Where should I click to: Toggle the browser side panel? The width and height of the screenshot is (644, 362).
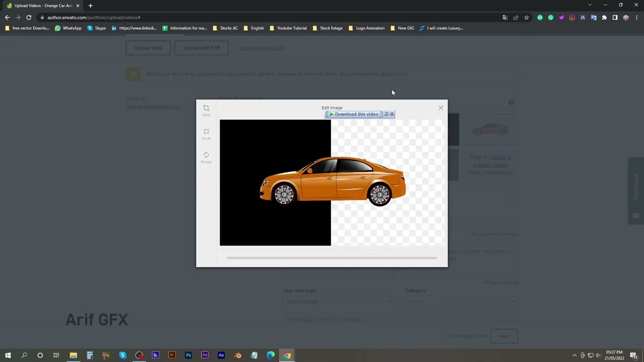point(615,18)
